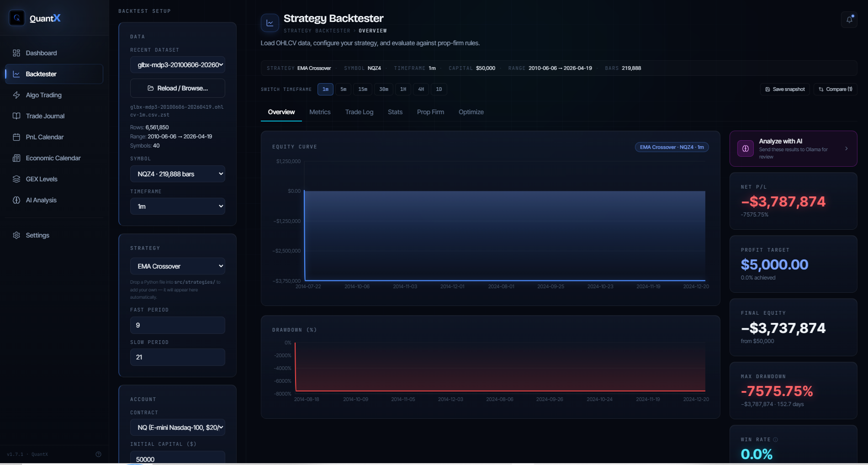Click the Win Rate info icon

click(x=775, y=439)
